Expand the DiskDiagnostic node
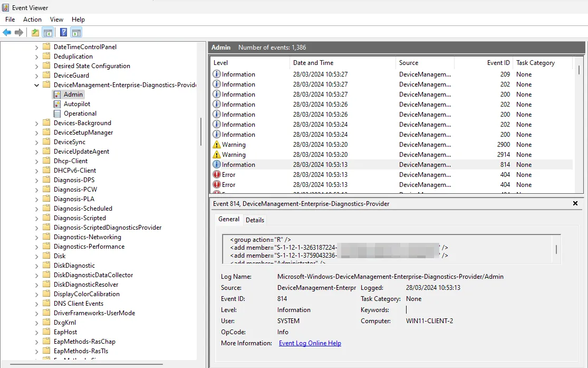This screenshot has width=588, height=368. pyautogui.click(x=36, y=266)
